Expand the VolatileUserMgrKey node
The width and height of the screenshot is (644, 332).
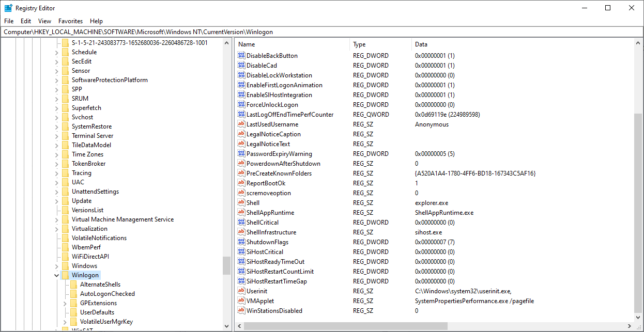coord(65,322)
